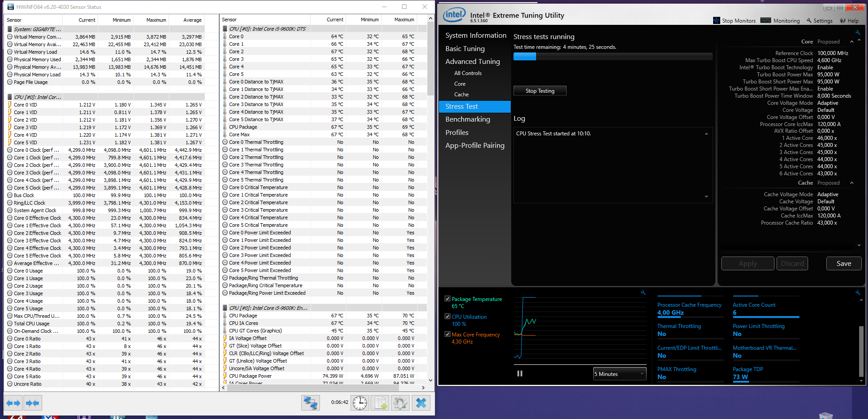The height and width of the screenshot is (419, 868).
Task: Open System Information in the XTU sidebar
Action: pyautogui.click(x=476, y=36)
